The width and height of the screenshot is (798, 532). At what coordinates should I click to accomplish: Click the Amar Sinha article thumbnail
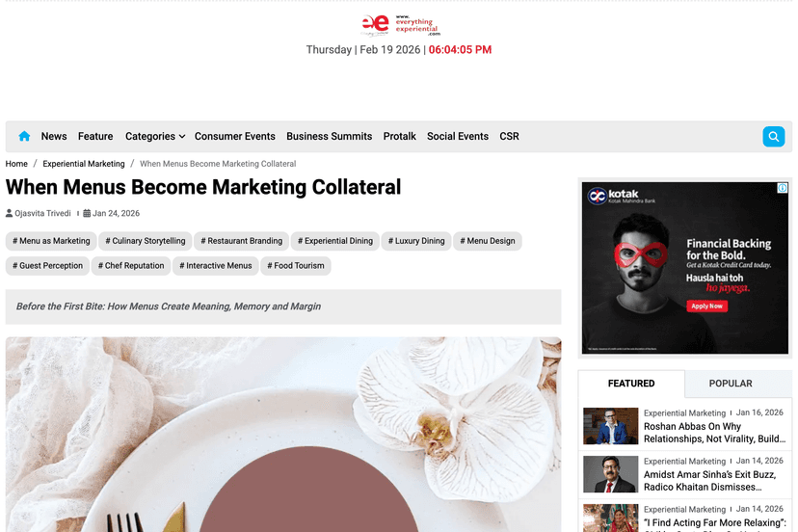tap(610, 474)
